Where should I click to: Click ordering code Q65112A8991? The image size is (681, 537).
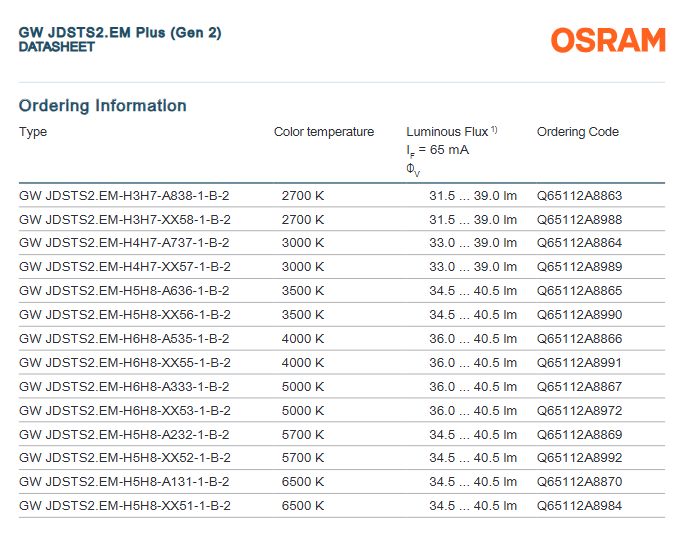coord(579,362)
